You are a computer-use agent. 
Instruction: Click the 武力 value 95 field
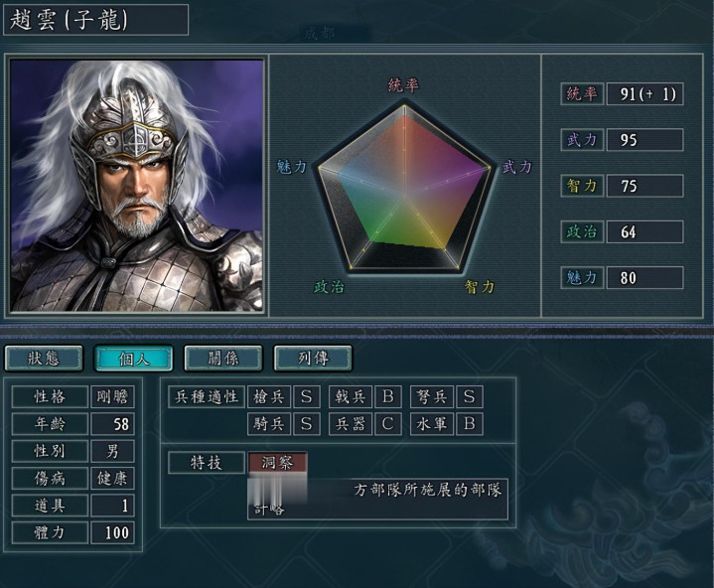(x=644, y=140)
